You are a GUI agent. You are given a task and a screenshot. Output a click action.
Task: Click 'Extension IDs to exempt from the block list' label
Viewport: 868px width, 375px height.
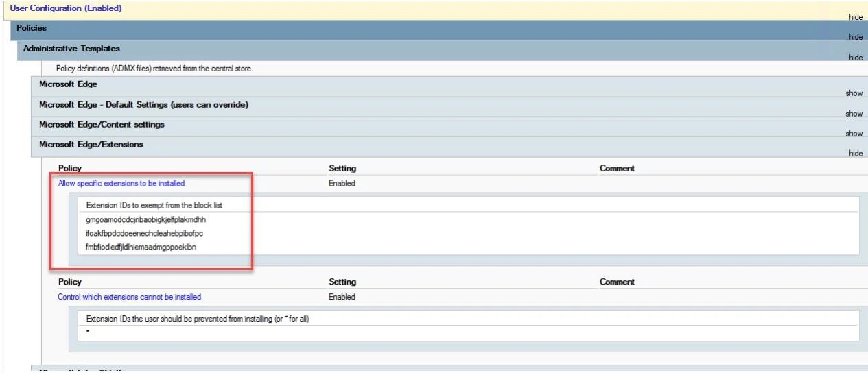[x=154, y=205]
